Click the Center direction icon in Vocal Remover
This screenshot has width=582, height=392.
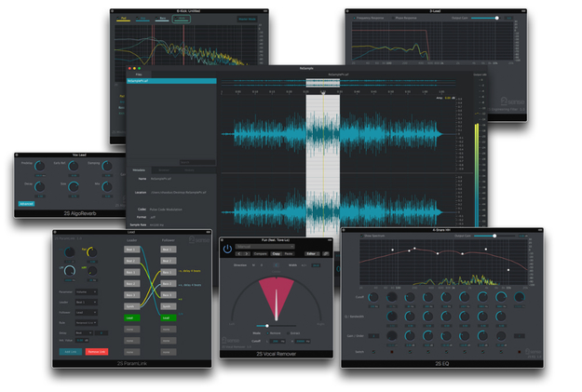point(276,265)
